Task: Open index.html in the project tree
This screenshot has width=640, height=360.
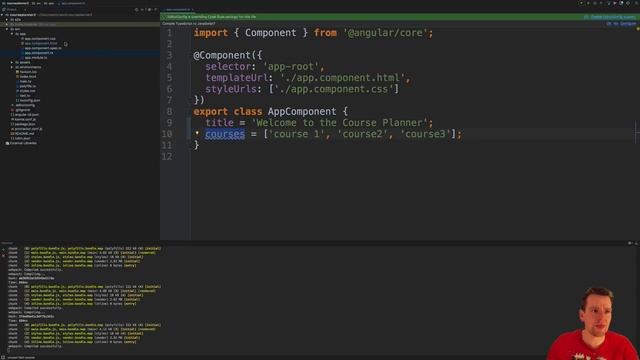Action: [28, 77]
